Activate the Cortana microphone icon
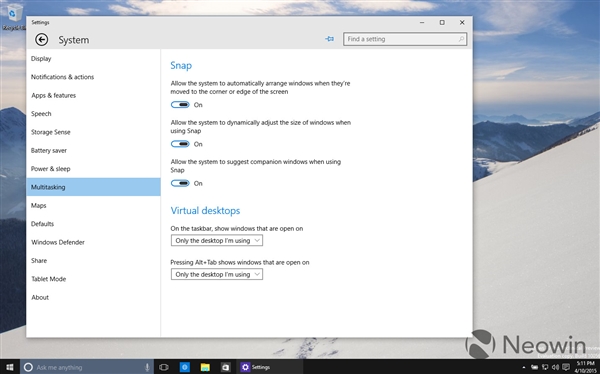600x374 pixels. tap(147, 367)
